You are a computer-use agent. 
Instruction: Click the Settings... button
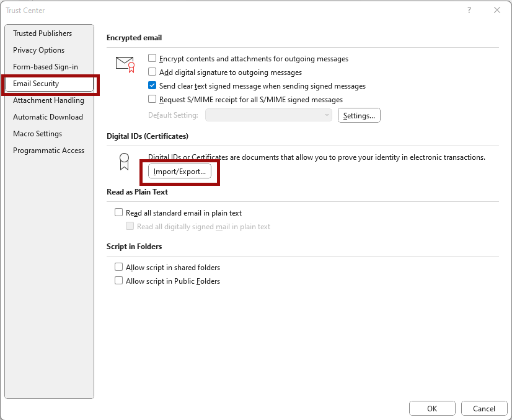359,115
